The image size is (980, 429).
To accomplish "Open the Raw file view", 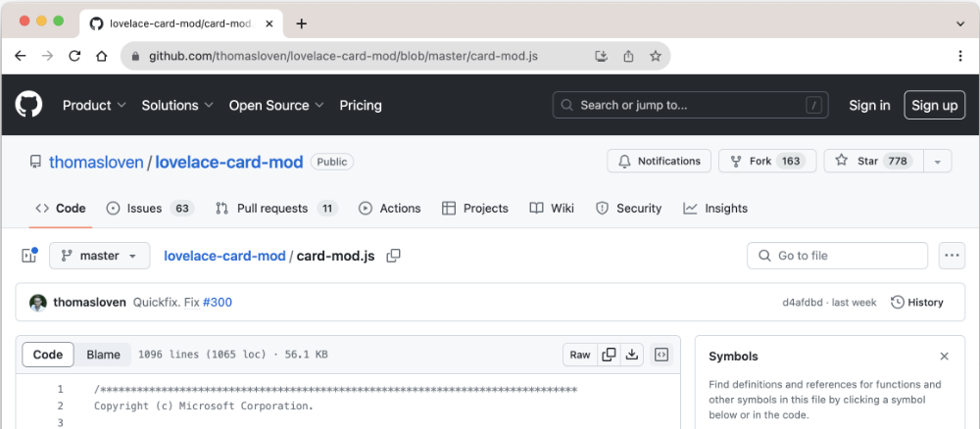I will pyautogui.click(x=580, y=355).
